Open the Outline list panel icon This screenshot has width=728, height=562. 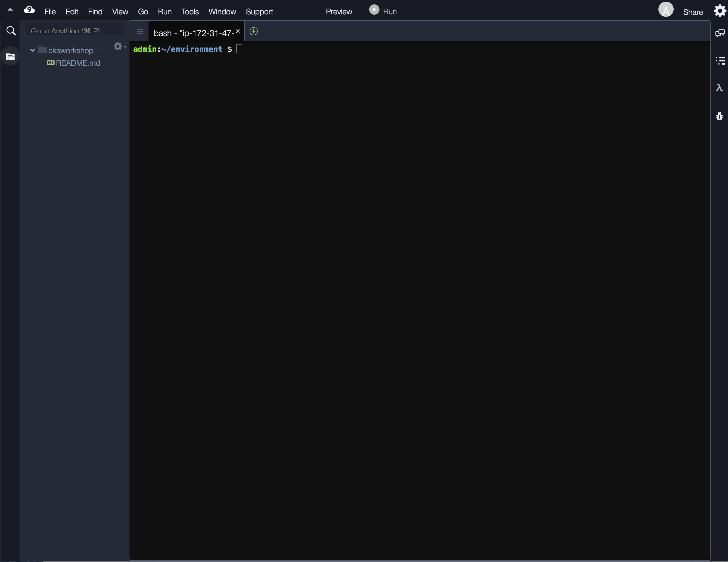(720, 61)
